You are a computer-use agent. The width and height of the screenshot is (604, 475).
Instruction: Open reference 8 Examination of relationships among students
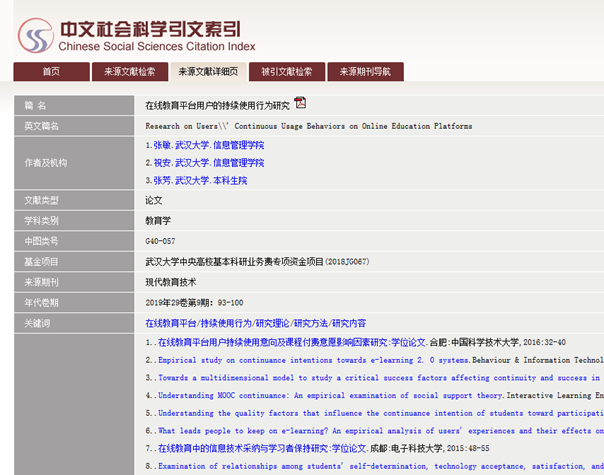(x=381, y=467)
